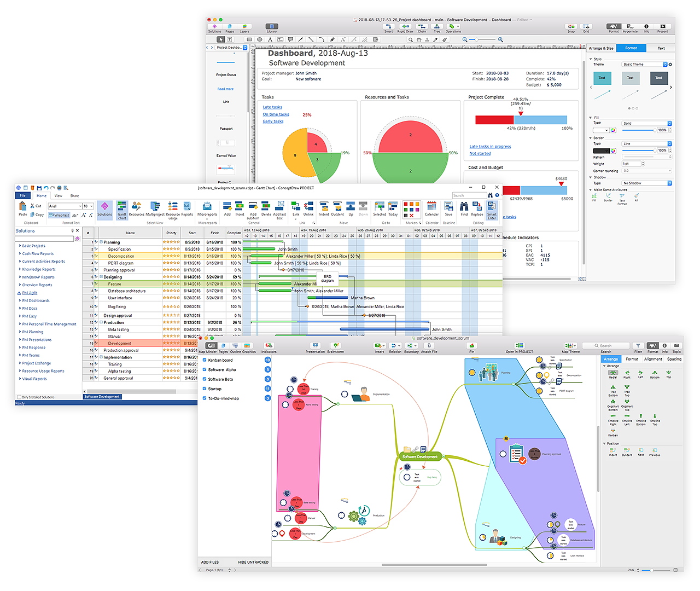The height and width of the screenshot is (591, 700).
Task: Open File menu in PROJECT window
Action: pos(22,195)
